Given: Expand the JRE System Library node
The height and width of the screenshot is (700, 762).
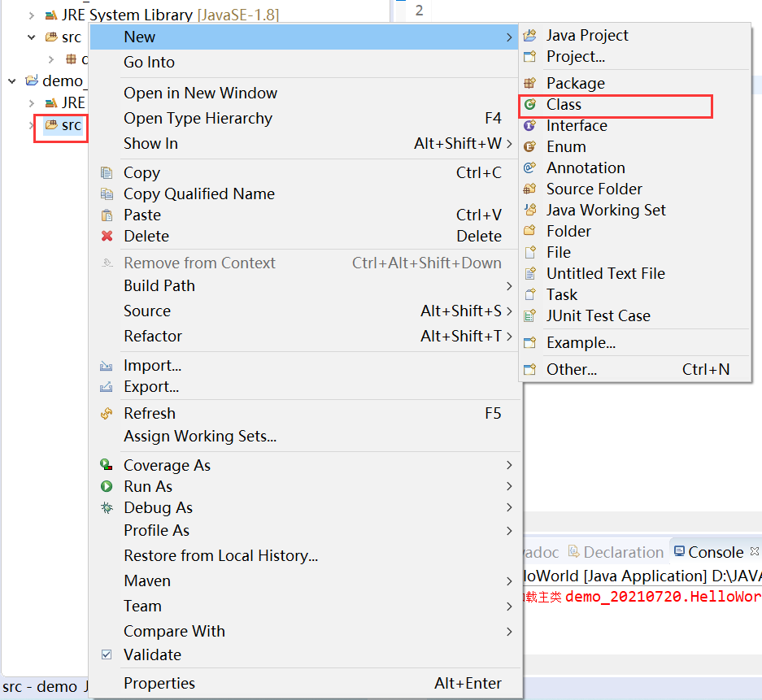Looking at the screenshot, I should (32, 15).
